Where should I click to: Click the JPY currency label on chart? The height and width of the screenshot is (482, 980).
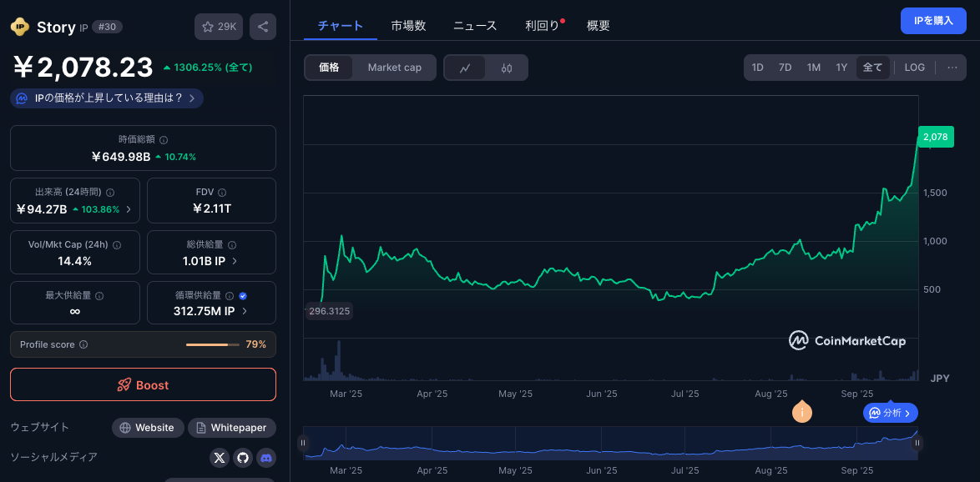point(940,379)
